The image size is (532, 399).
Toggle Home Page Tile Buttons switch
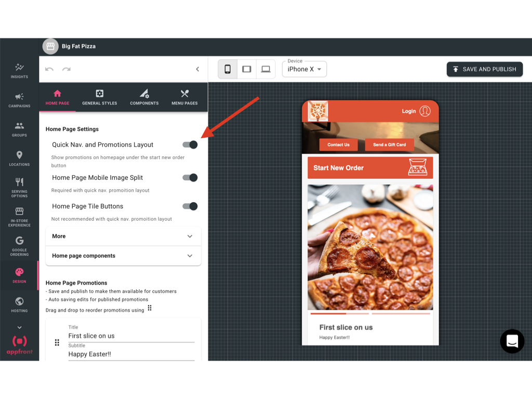coord(190,206)
